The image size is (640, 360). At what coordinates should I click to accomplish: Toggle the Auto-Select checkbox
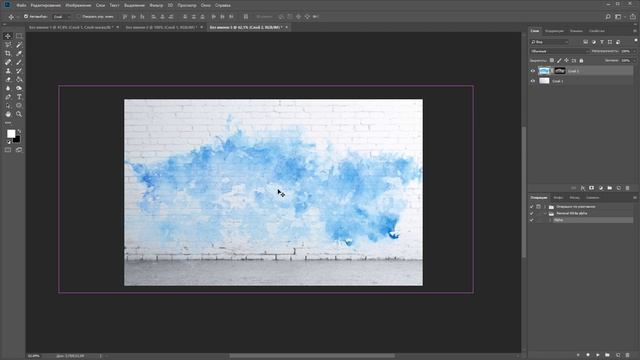pyautogui.click(x=26, y=17)
